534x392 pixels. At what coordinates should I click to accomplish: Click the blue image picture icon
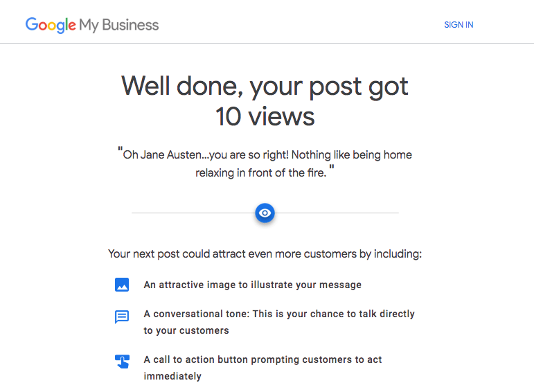tap(122, 285)
